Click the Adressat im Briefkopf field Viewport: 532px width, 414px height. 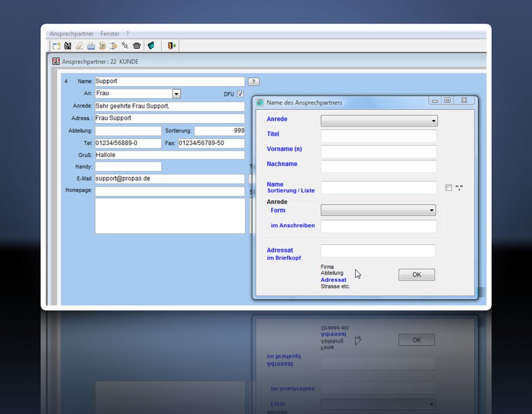[378, 251]
